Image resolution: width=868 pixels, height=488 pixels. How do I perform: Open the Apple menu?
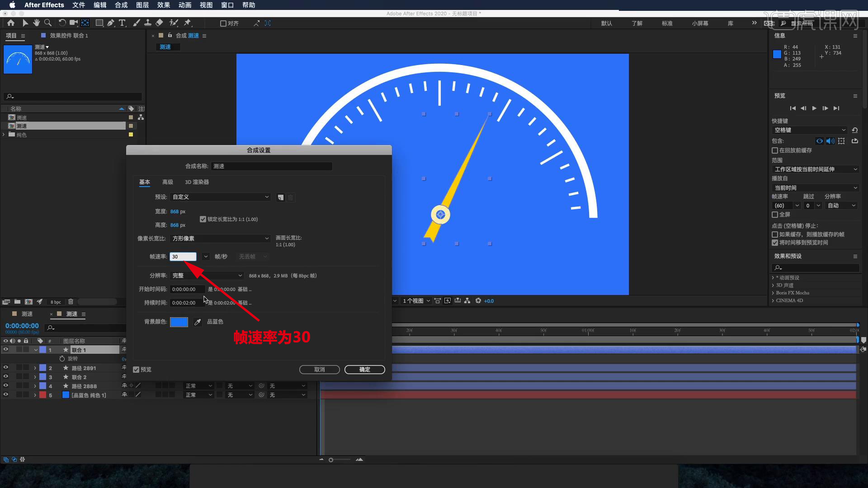(12, 5)
